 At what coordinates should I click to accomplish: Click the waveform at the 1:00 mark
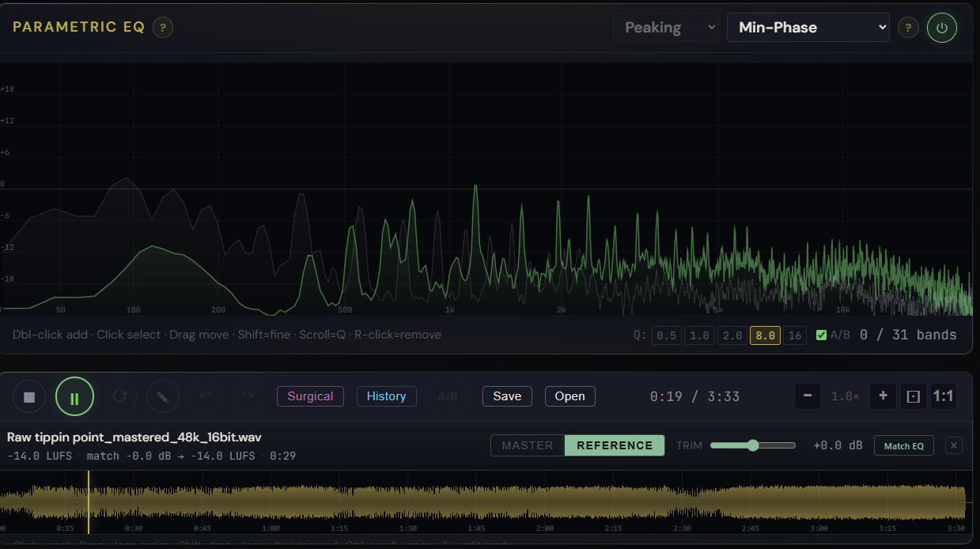(x=271, y=502)
